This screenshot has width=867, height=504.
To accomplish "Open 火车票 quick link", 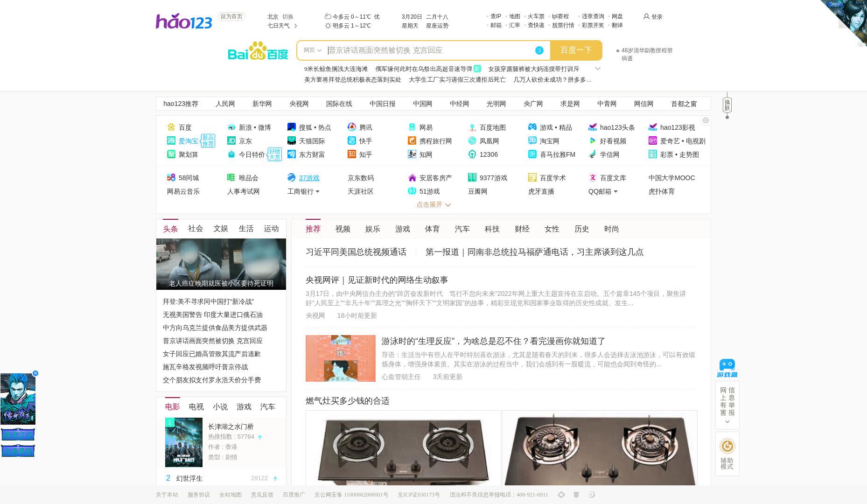I will pyautogui.click(x=536, y=16).
